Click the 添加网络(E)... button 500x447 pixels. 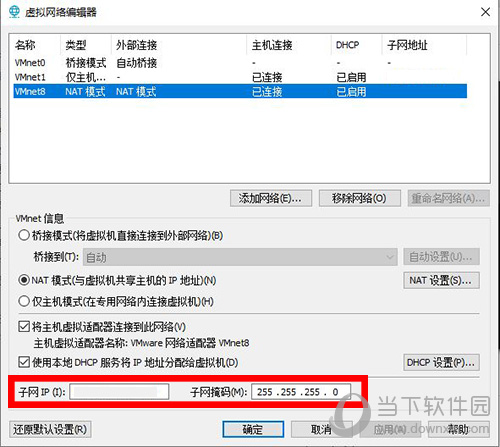pyautogui.click(x=271, y=199)
